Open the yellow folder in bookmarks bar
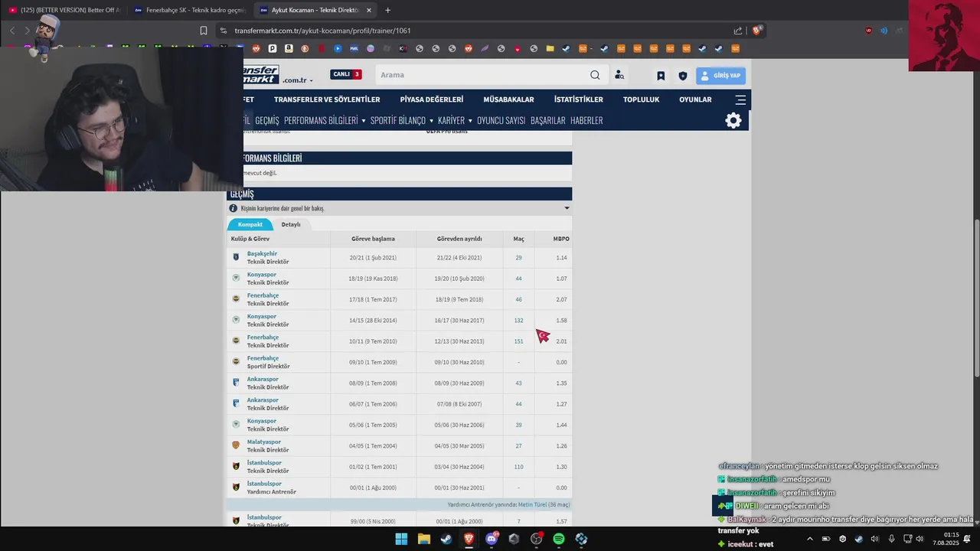Image resolution: width=980 pixels, height=551 pixels. pos(550,48)
